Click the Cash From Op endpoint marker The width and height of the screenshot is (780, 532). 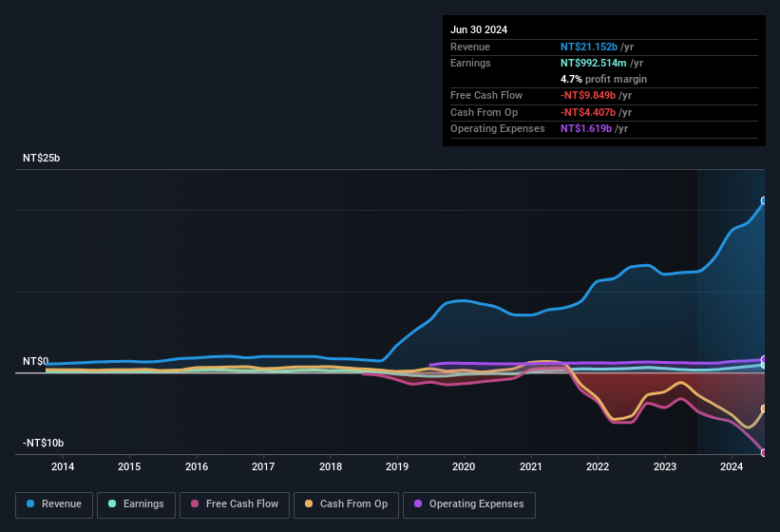[x=764, y=408]
